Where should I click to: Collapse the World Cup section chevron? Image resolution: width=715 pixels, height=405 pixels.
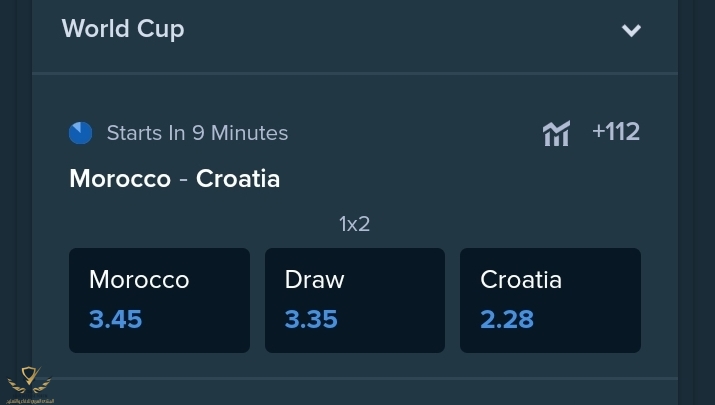(x=631, y=30)
